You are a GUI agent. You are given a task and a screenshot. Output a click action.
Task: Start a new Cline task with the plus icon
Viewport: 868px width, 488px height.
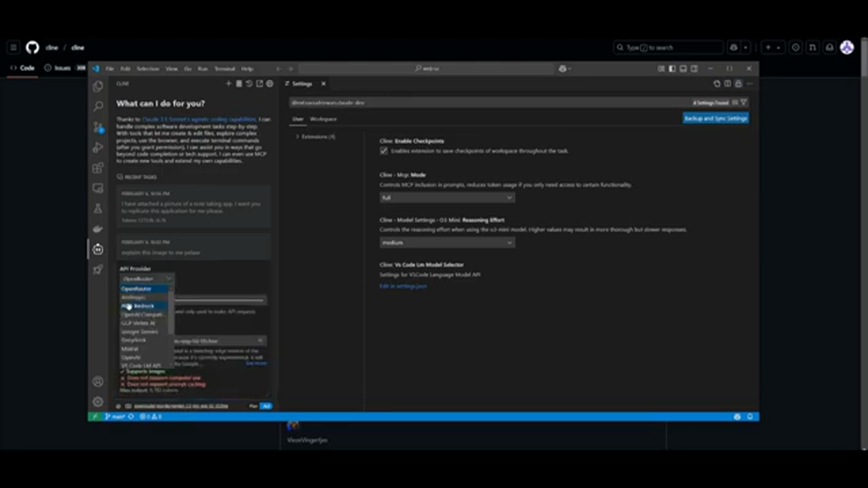pyautogui.click(x=229, y=83)
